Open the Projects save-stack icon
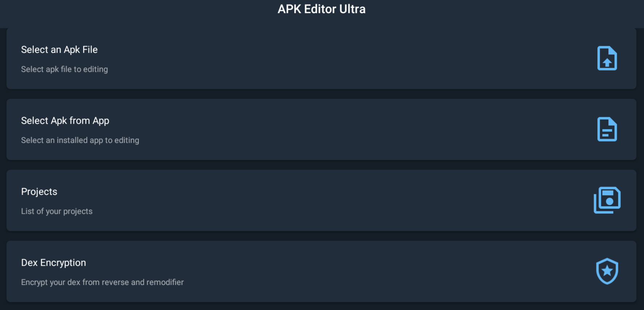644x310 pixels. [x=607, y=200]
